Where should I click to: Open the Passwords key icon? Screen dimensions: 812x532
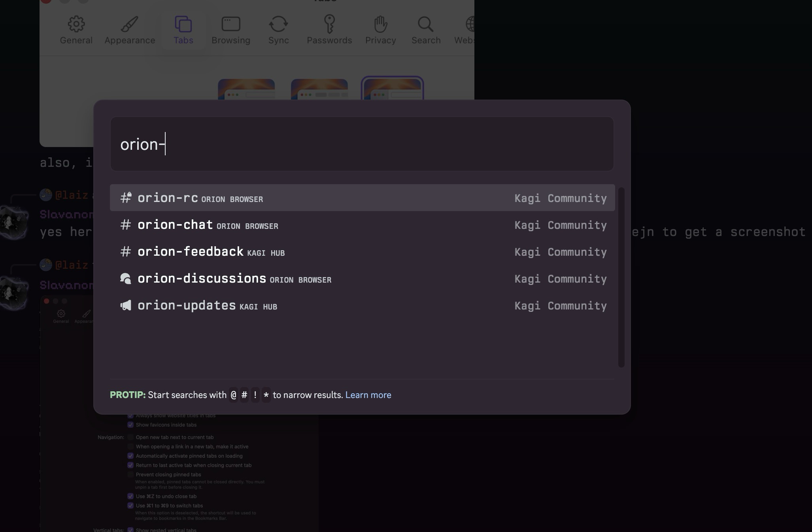coord(329,25)
